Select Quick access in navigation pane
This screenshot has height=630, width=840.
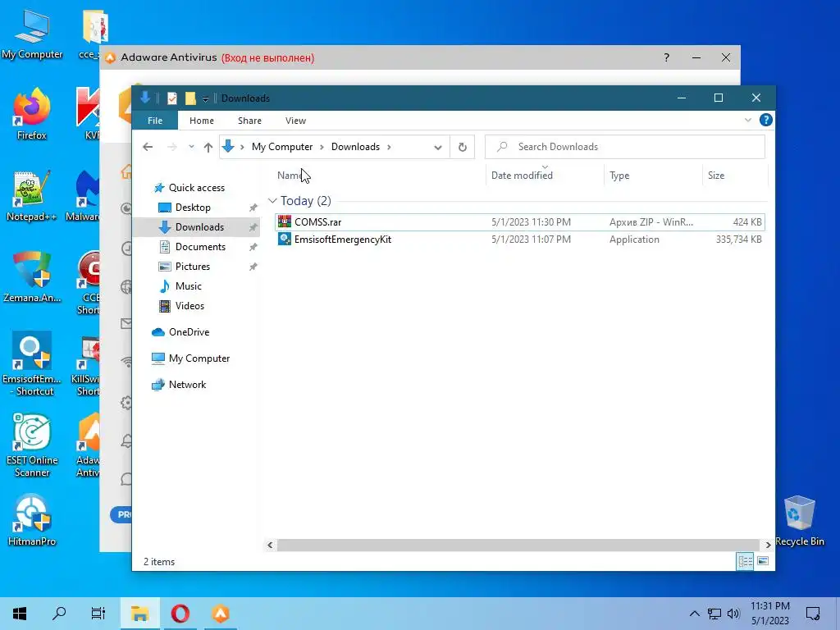(x=196, y=188)
